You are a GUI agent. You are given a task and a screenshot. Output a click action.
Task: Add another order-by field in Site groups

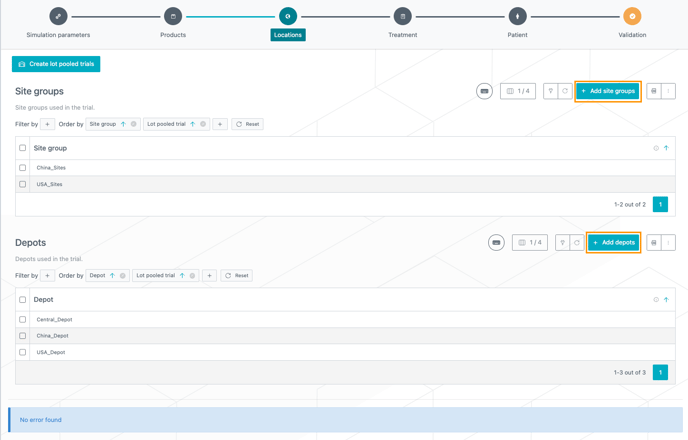(x=220, y=124)
